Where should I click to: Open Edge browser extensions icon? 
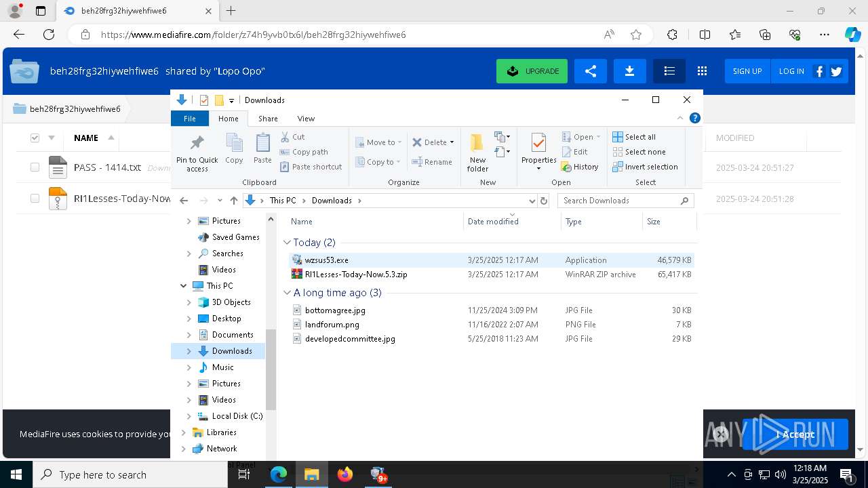[x=672, y=35]
